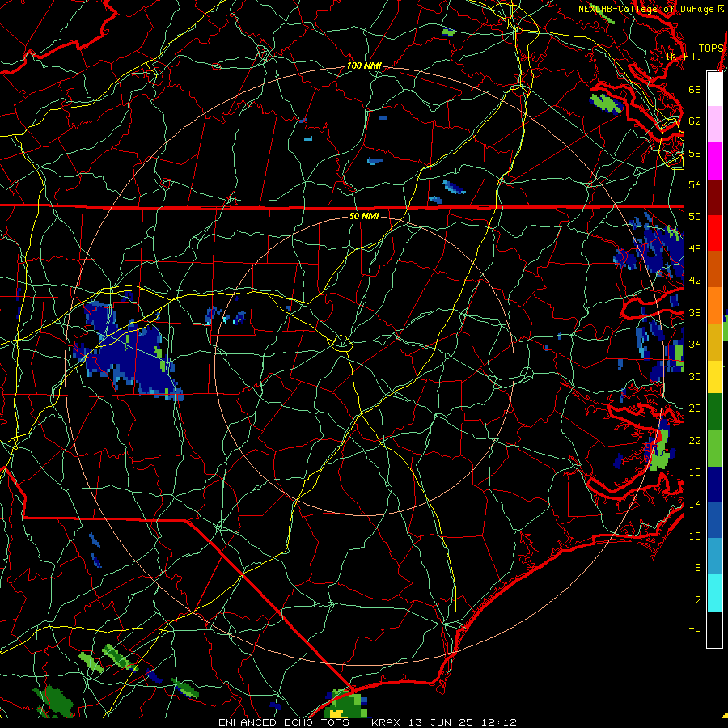
Task: Click the small circular beltway loop at the radar center
Action: (341, 343)
